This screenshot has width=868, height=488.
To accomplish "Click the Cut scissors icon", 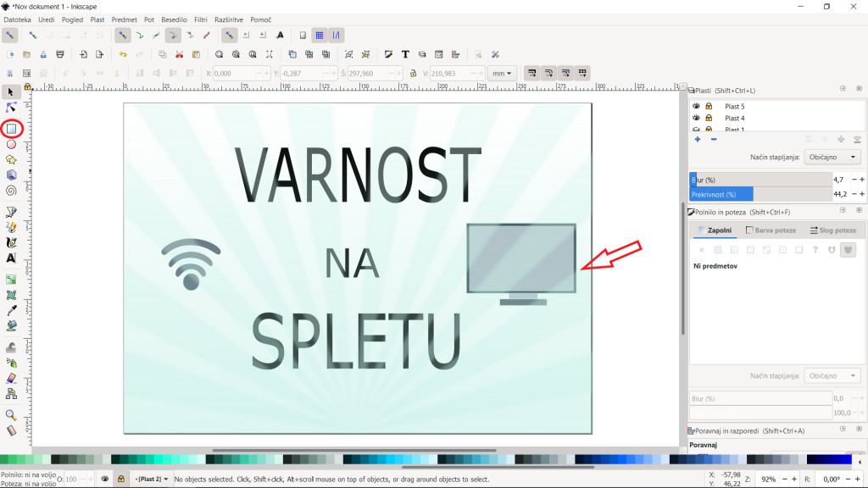I will coord(180,54).
